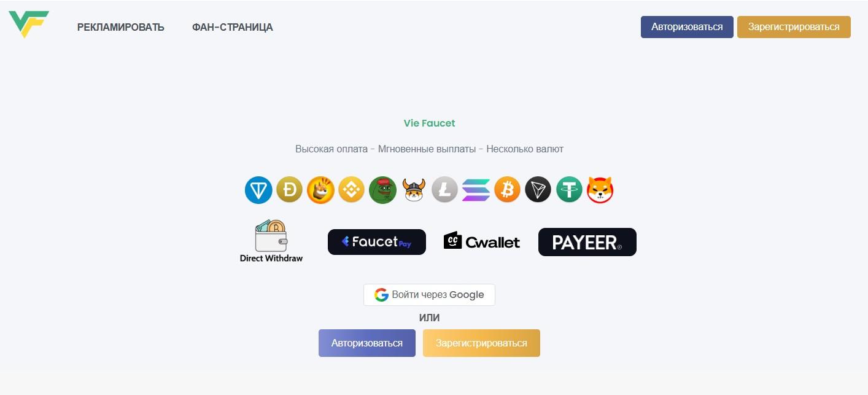Click the Shiba Inu coin icon
The height and width of the screenshot is (395, 868).
point(600,190)
